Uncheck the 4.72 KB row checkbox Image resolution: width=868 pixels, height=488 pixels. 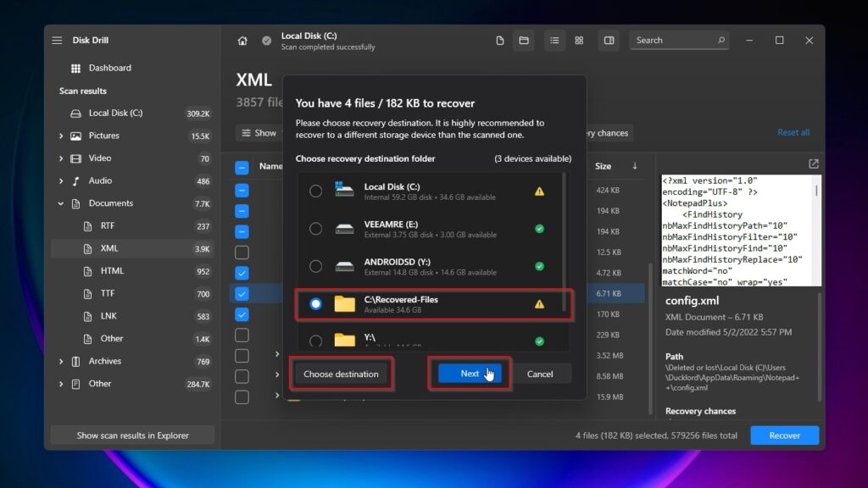tap(242, 273)
